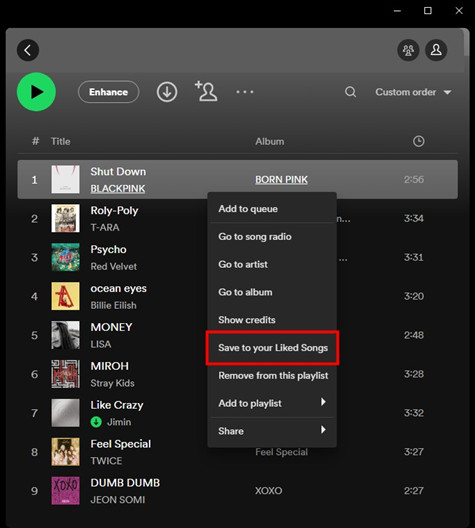Click the vertical scrollbar at right edge

[x=466, y=43]
